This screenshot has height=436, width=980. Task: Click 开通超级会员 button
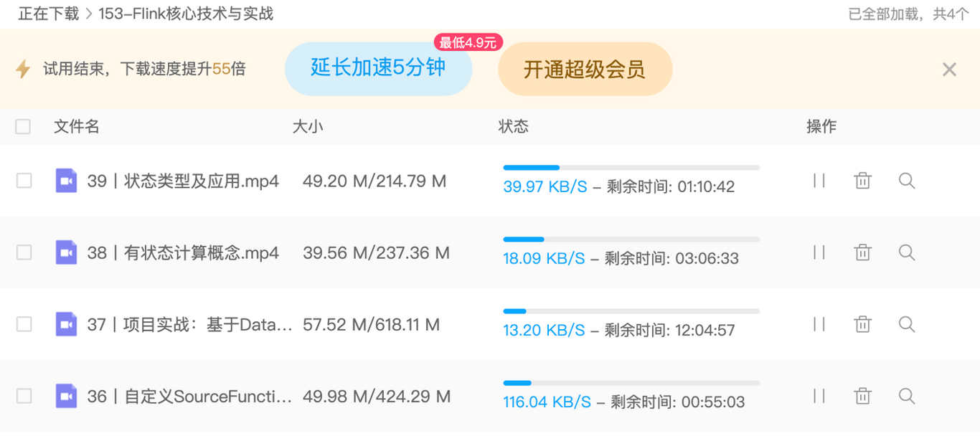click(x=585, y=69)
